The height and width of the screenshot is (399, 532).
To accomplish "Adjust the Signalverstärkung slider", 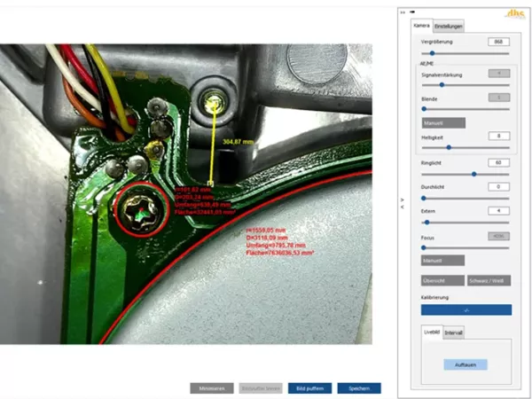I will click(x=442, y=85).
